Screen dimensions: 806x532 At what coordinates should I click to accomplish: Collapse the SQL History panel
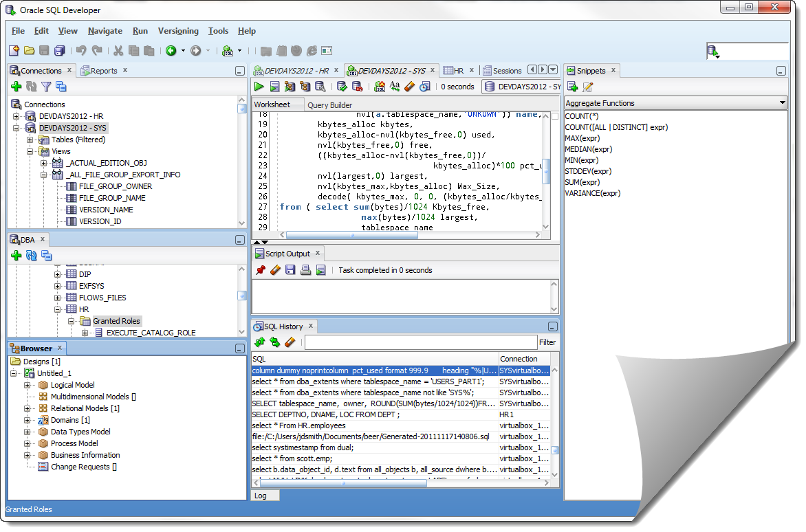point(553,326)
